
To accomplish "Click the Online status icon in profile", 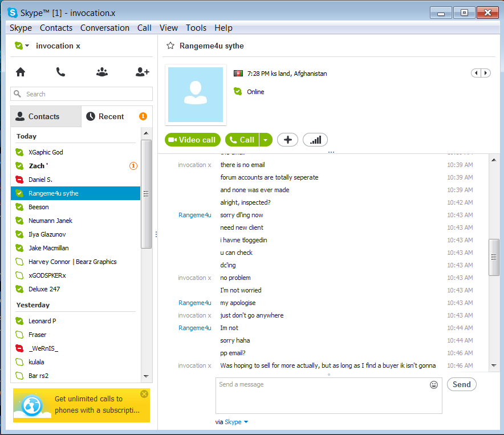I will 238,92.
